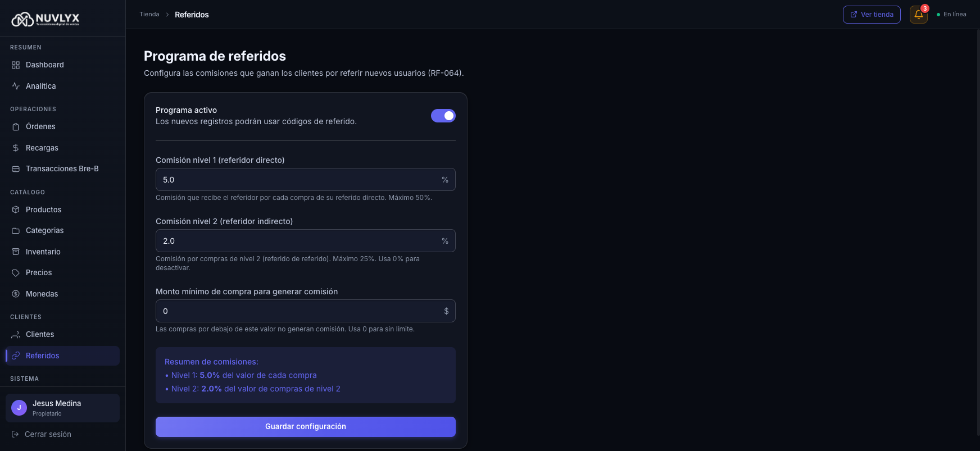Screen dimensions: 980x451
Task: Click the Recargas dollar icon
Action: pos(15,148)
